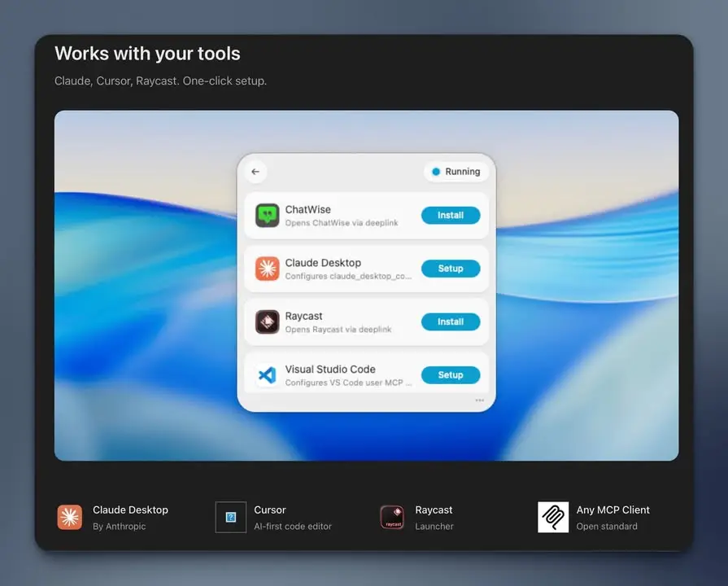Screen dimensions: 728x586
Task: Click 'Opens Raycast via deeplink' text
Action: coord(338,330)
